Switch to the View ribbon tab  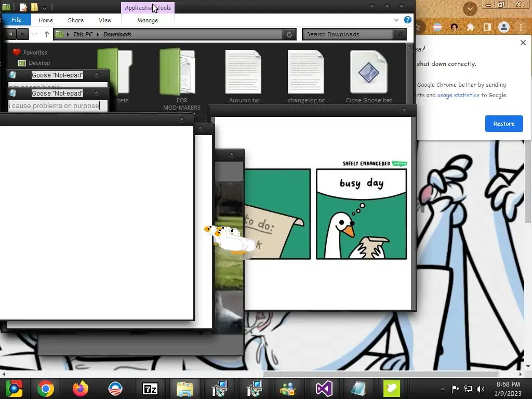coord(105,20)
